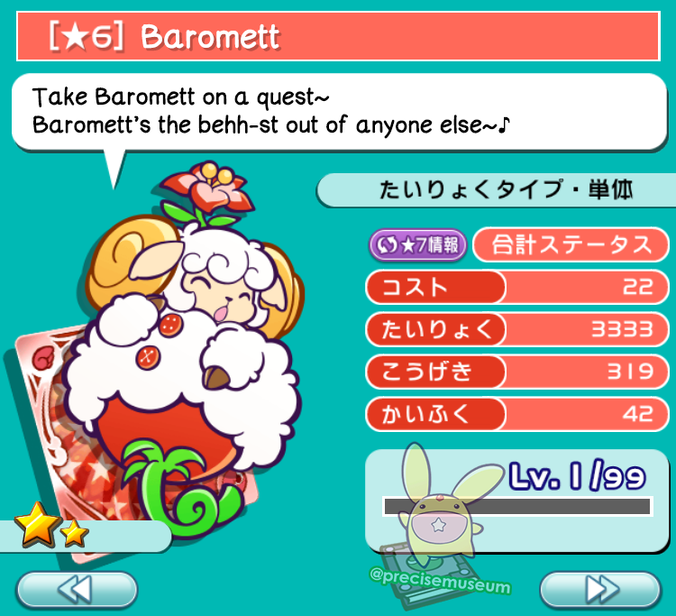Click the large gold star rarity icon

pos(37,523)
